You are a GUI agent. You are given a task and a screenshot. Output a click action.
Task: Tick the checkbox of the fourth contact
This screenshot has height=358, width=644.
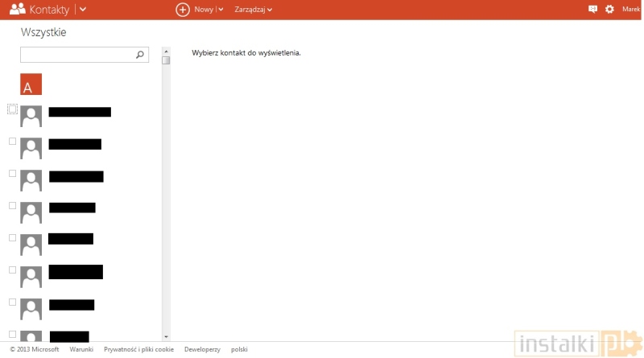coord(12,205)
